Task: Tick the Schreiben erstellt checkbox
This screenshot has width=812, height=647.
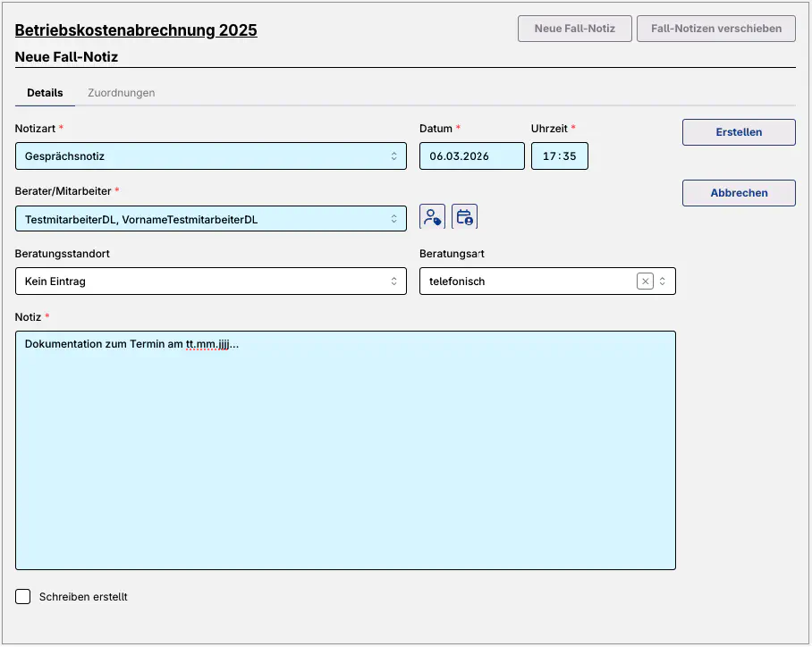Action: pyautogui.click(x=23, y=596)
